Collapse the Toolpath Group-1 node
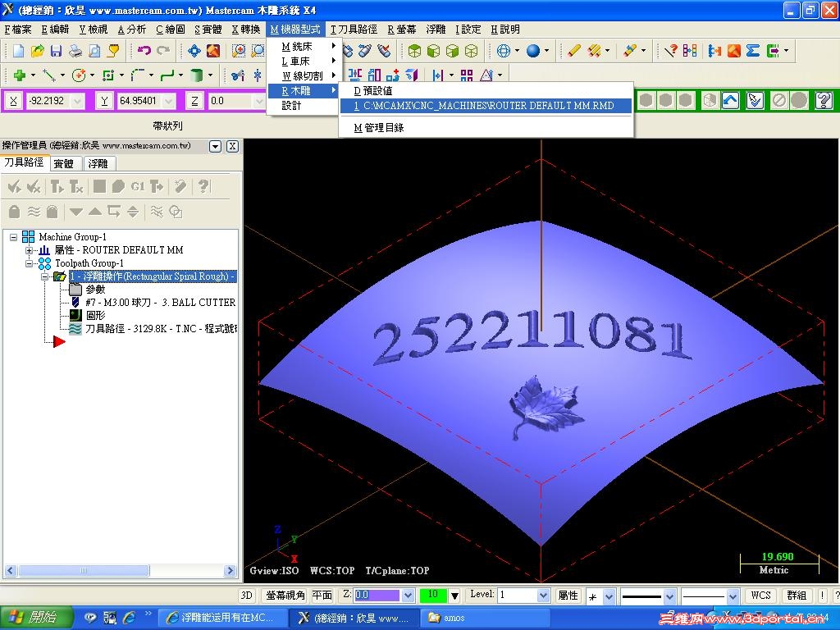Image resolution: width=840 pixels, height=630 pixels. coord(29,263)
